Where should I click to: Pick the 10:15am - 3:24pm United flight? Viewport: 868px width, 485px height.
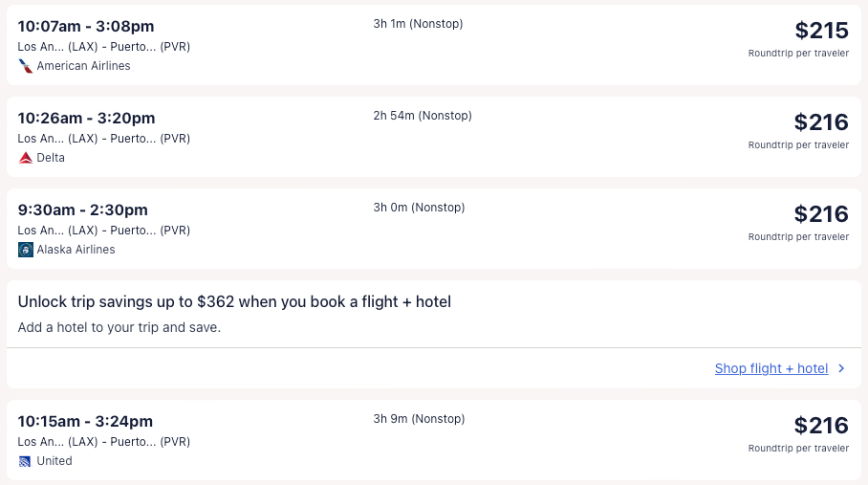(85, 421)
